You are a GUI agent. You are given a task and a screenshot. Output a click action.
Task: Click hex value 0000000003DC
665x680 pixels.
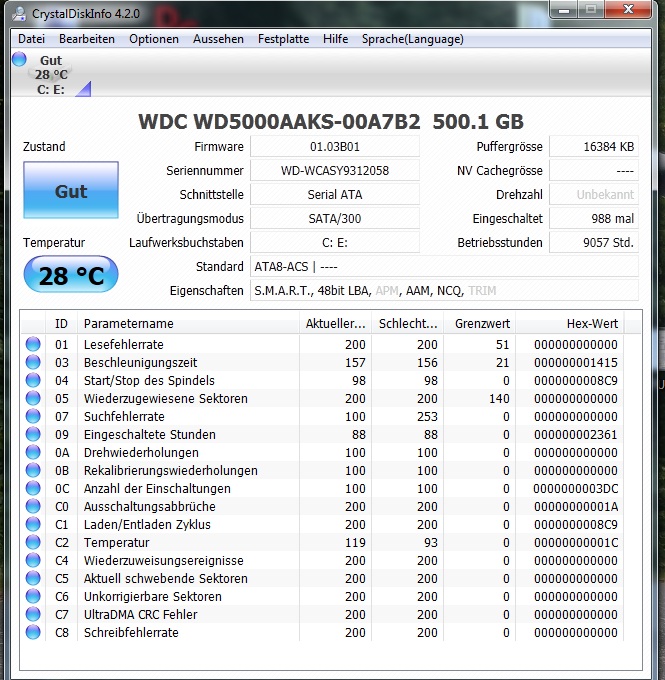tap(576, 488)
